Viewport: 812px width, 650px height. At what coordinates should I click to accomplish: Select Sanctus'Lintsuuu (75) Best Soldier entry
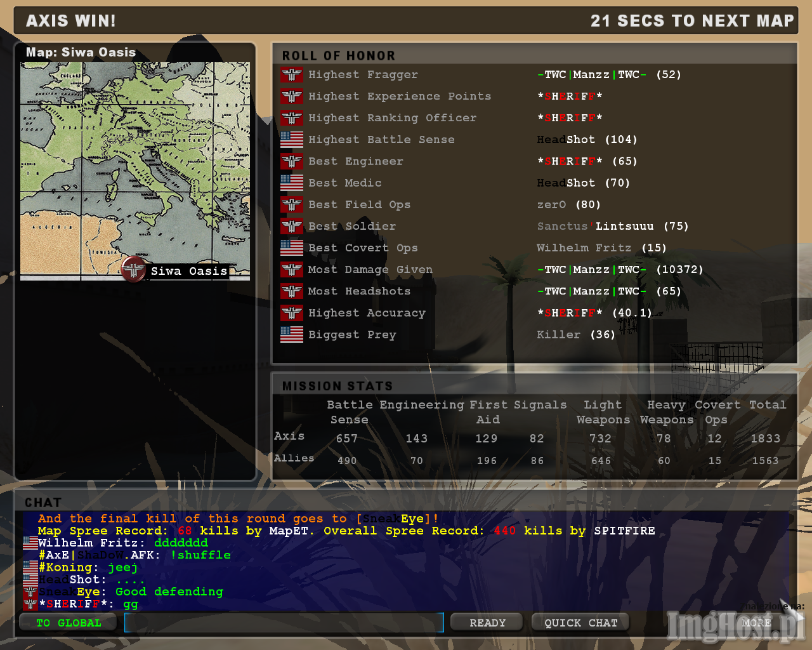(613, 227)
